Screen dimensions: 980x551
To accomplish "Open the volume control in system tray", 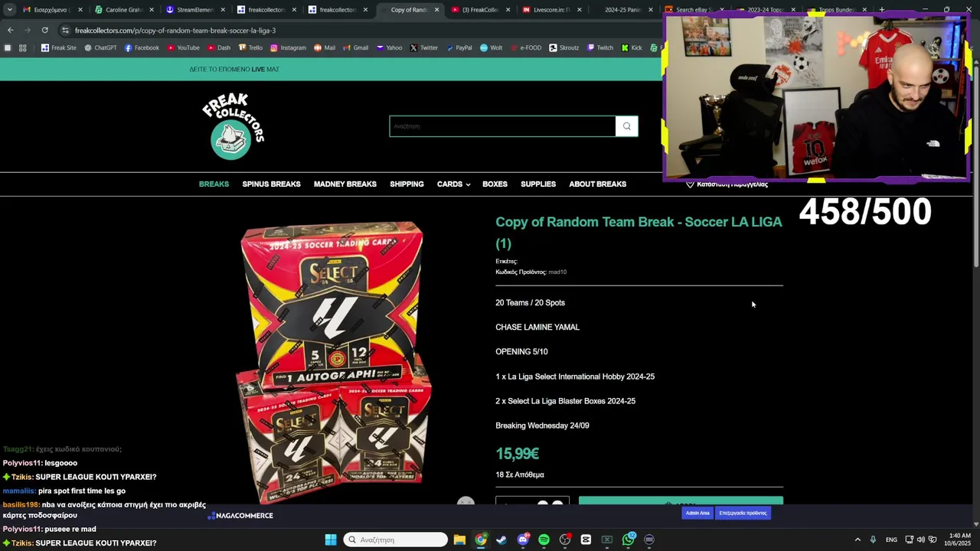I will tap(920, 540).
